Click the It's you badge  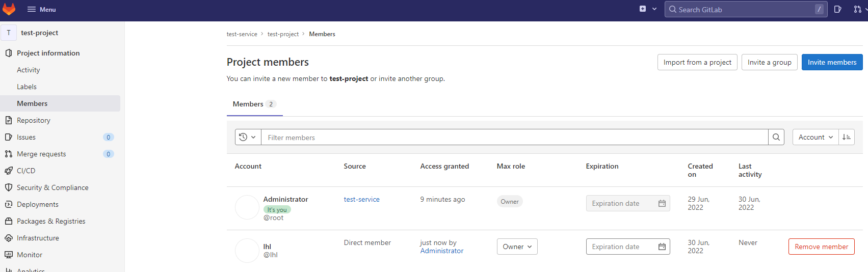(x=277, y=209)
